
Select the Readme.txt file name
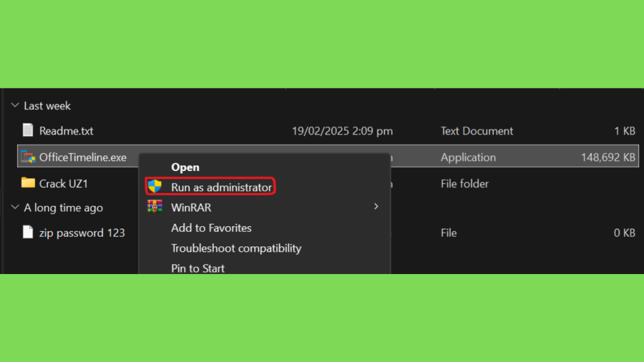[x=66, y=131]
